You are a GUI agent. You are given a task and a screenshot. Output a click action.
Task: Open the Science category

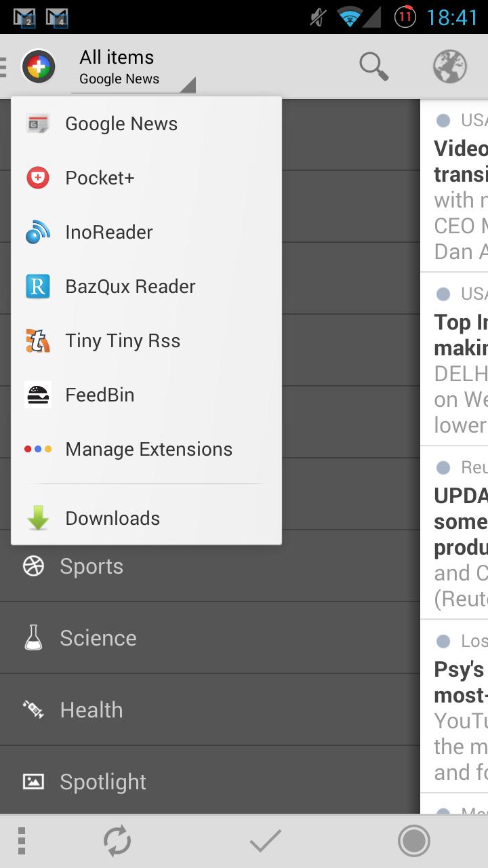(210, 638)
